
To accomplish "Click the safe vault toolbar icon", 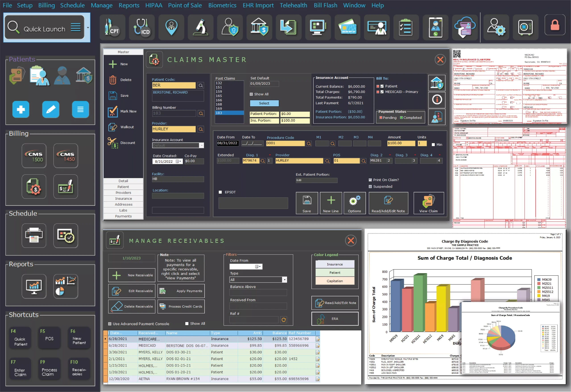I will (525, 27).
